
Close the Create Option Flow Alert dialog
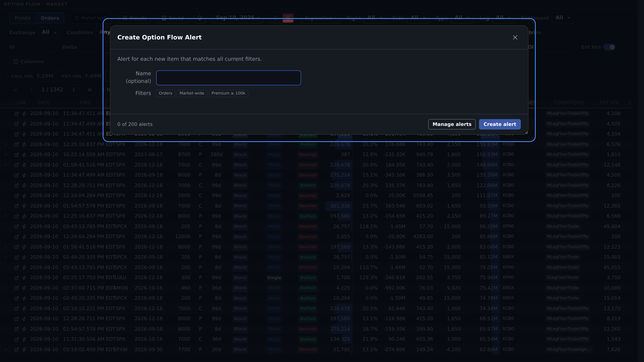[x=515, y=37]
